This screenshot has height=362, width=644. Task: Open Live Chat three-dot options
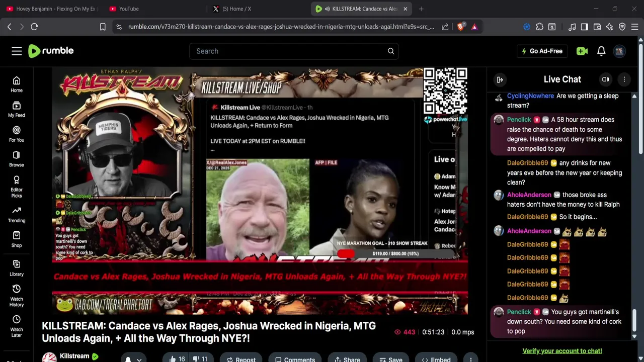pyautogui.click(x=624, y=79)
